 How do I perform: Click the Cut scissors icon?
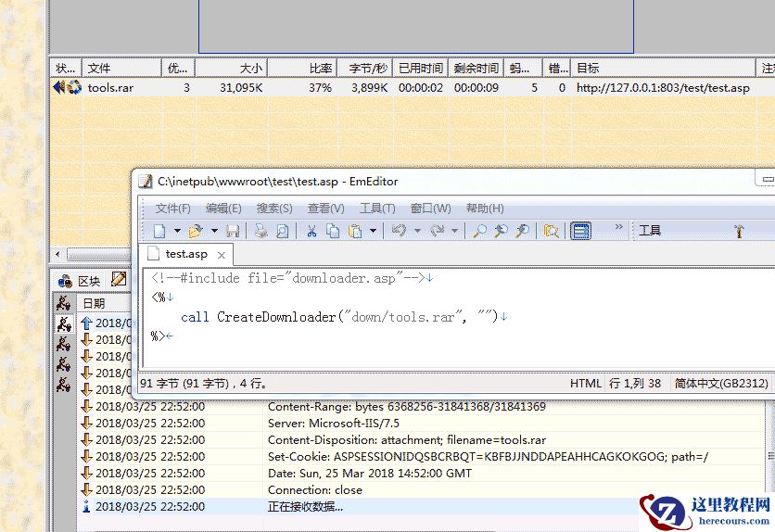311,231
